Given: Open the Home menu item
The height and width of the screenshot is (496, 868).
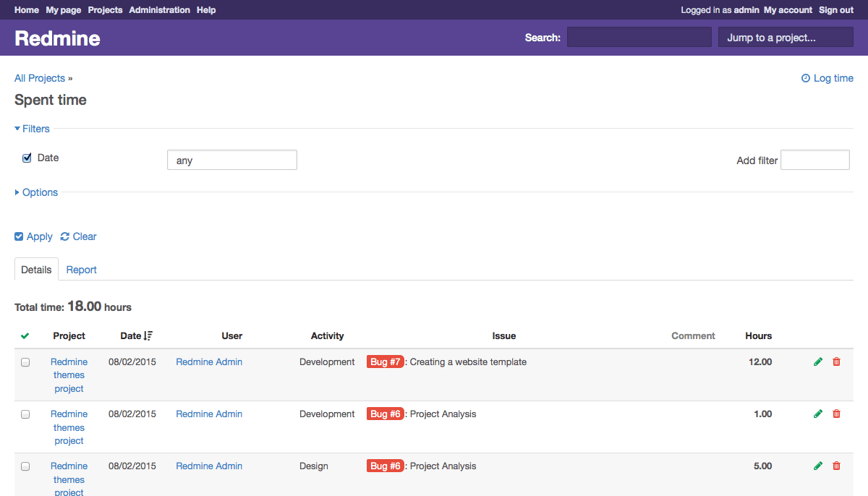Looking at the screenshot, I should [x=27, y=10].
